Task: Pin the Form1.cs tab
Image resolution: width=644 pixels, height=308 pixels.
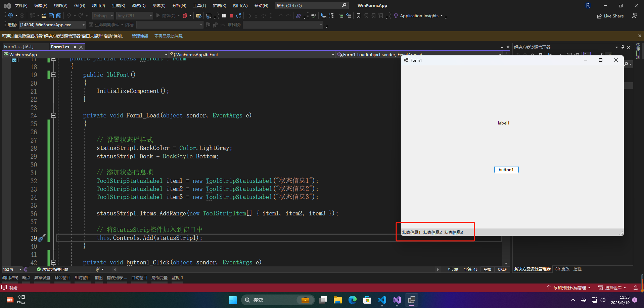Action: (75, 47)
